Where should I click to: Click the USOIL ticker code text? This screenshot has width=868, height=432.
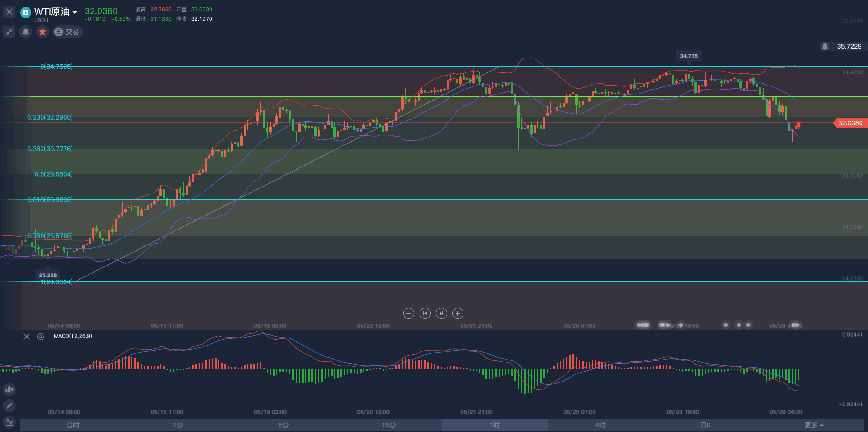click(x=42, y=20)
